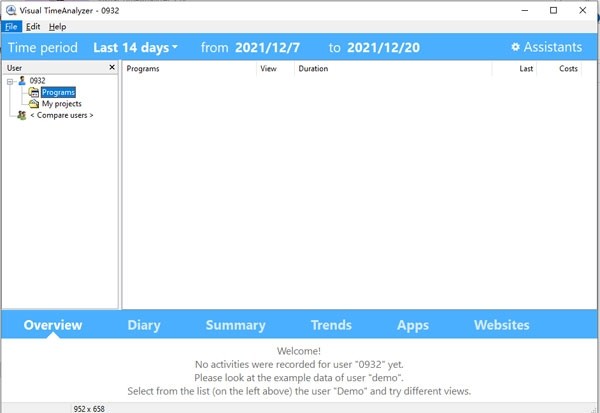
Task: Click the My projects folder icon
Action: point(34,104)
